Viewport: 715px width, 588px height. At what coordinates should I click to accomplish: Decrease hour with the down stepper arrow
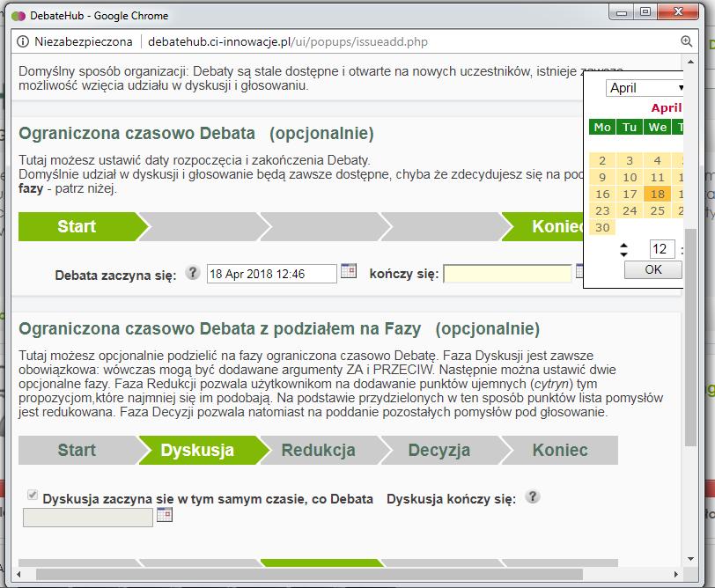point(623,254)
